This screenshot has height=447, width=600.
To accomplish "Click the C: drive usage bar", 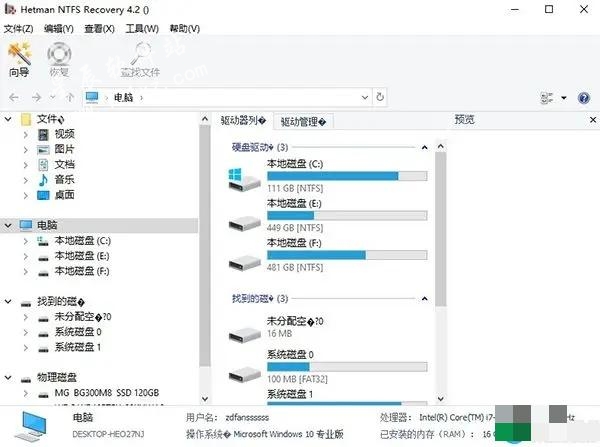I will [347, 176].
